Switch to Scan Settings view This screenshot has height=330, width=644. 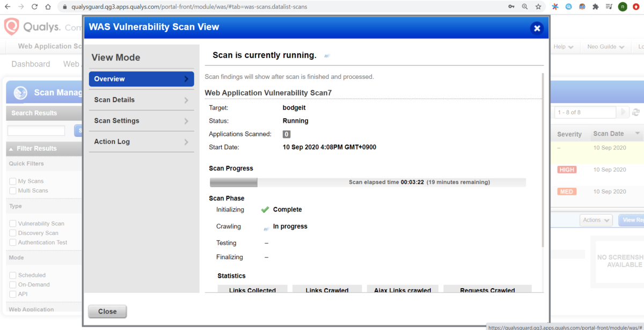(142, 121)
